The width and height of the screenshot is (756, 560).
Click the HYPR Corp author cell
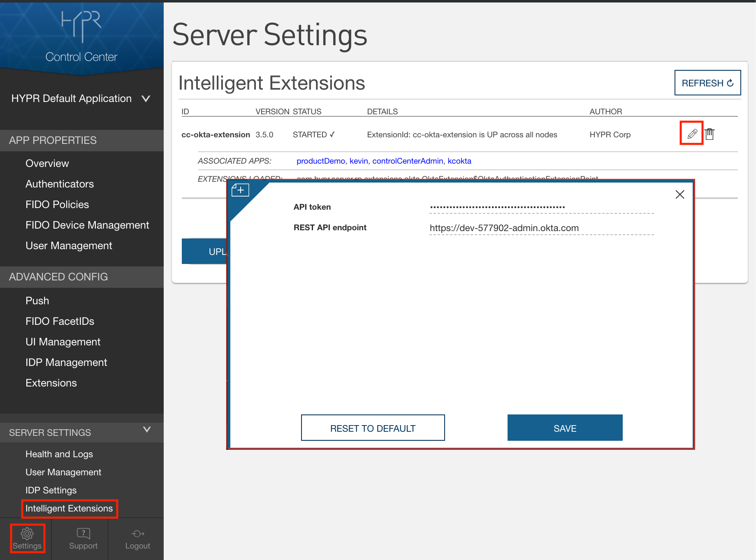(x=610, y=135)
